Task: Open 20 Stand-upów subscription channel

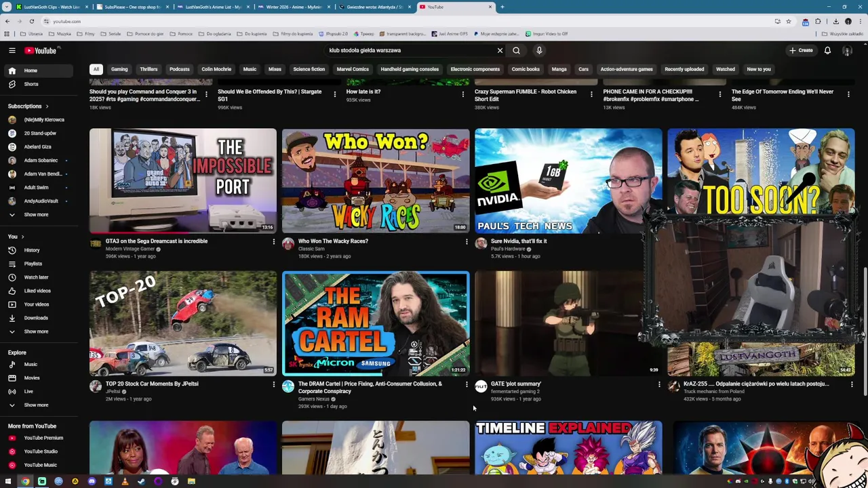Action: [x=40, y=134]
